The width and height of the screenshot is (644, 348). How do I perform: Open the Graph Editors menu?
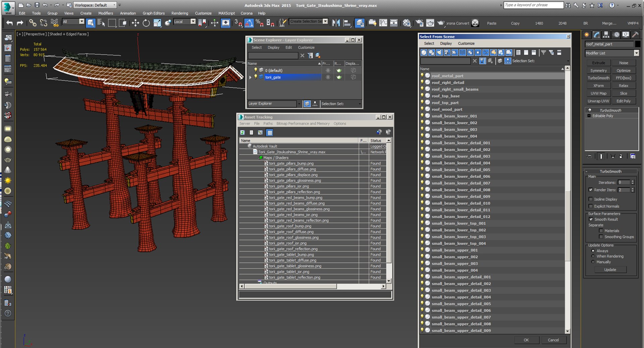pos(153,13)
